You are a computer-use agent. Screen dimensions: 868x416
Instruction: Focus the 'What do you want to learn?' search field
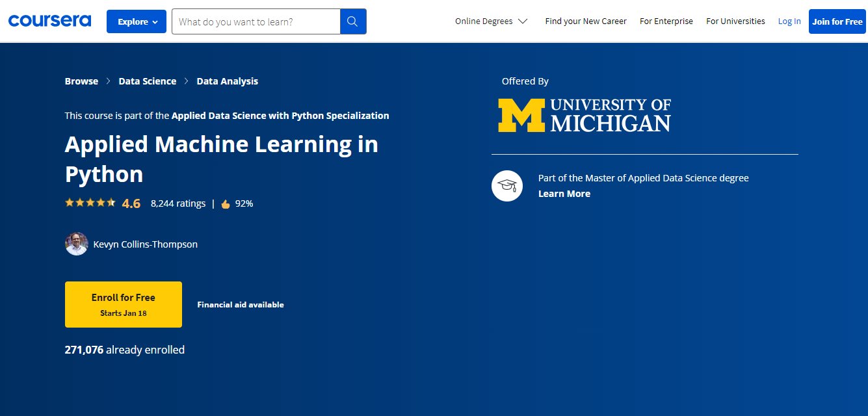coord(256,21)
